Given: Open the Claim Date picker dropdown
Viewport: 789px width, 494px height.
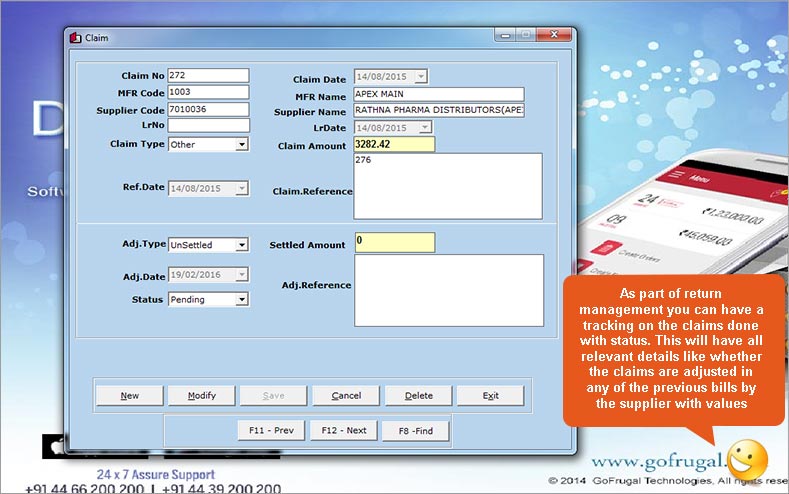Looking at the screenshot, I should coord(422,76).
